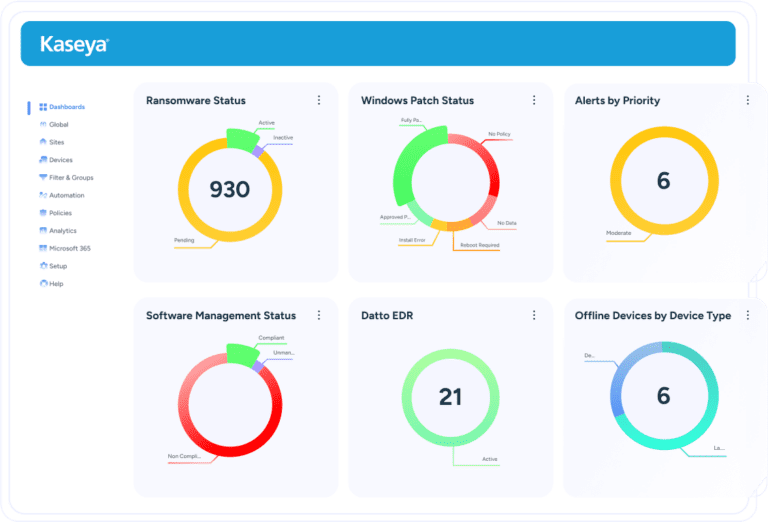Click the Help icon in sidebar
This screenshot has height=522, width=768.
43,284
